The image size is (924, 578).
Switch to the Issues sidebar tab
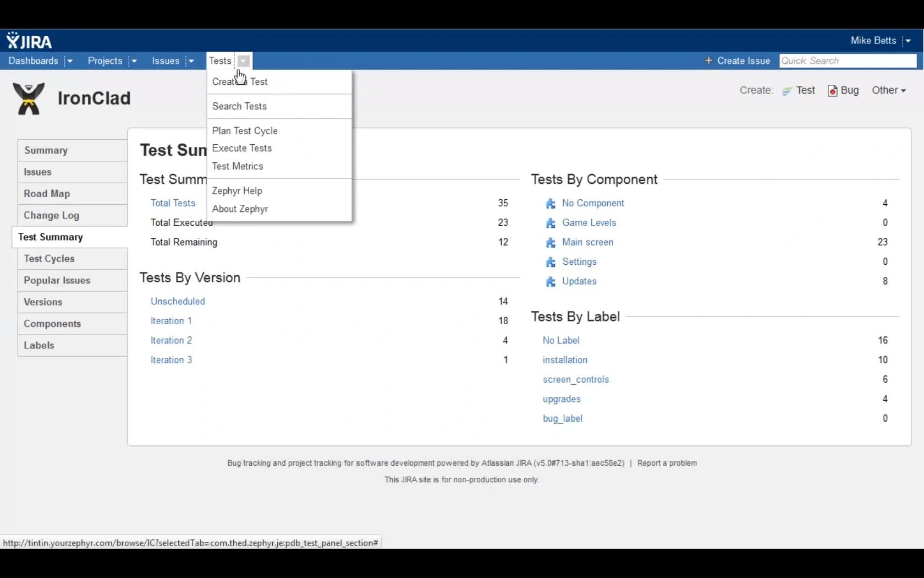tap(73, 172)
